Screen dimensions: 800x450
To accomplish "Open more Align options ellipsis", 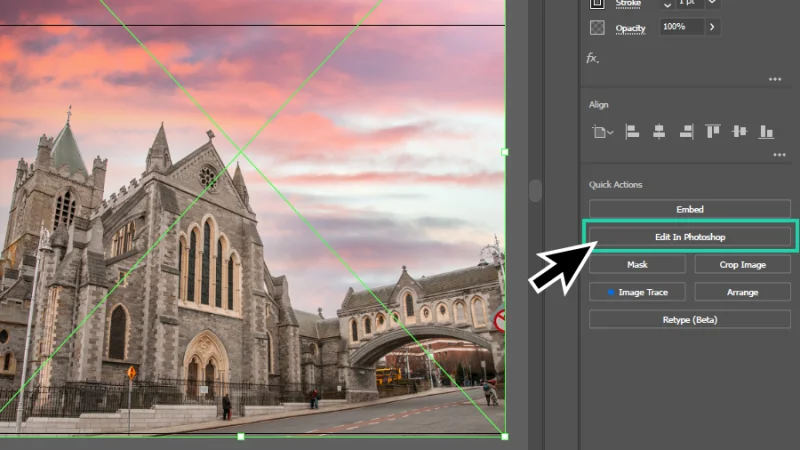I will tap(779, 155).
